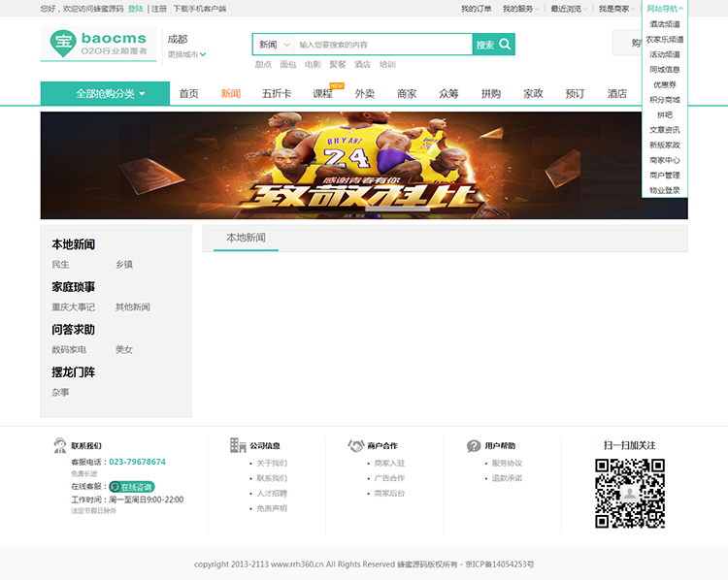Select 优惠券 in site navigation menu
728x580 pixels.
(665, 84)
